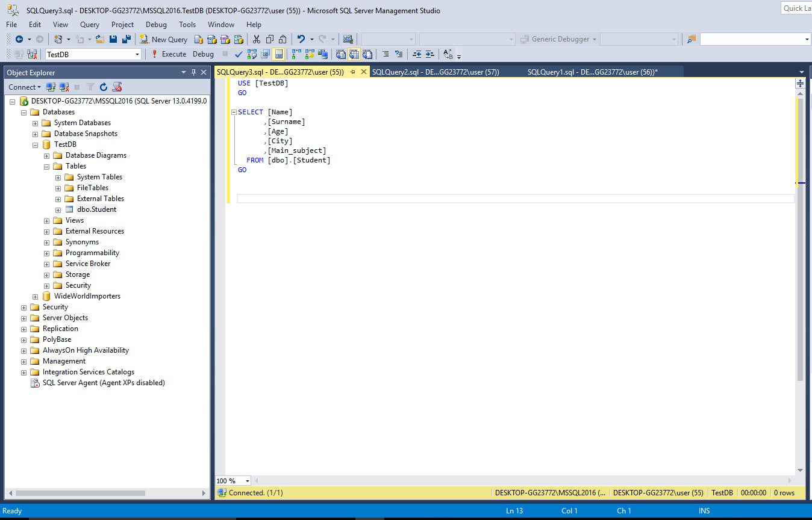This screenshot has height=520, width=812.
Task: Expand the WideWorldImporters database node
Action: click(35, 296)
